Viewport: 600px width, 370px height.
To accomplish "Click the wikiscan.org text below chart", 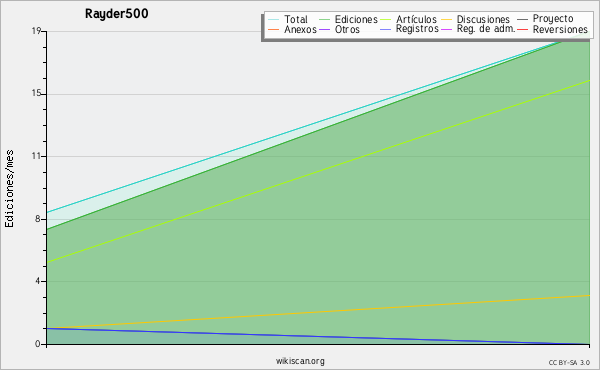I will (x=300, y=361).
